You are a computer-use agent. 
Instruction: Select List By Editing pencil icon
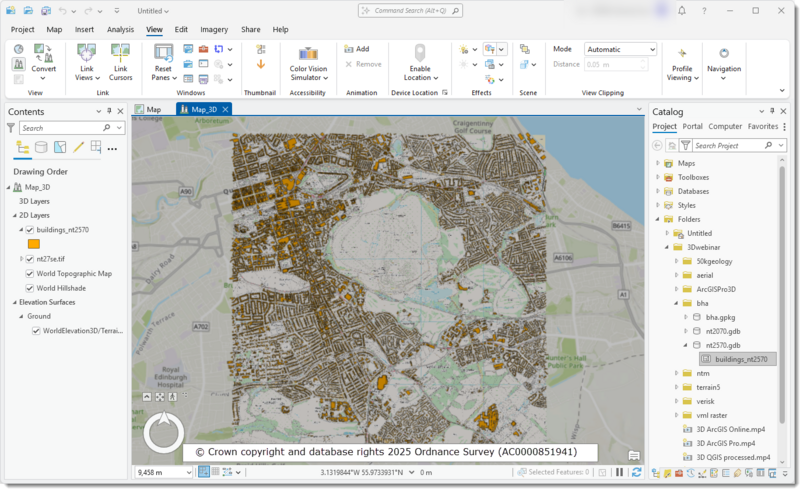[x=78, y=148]
